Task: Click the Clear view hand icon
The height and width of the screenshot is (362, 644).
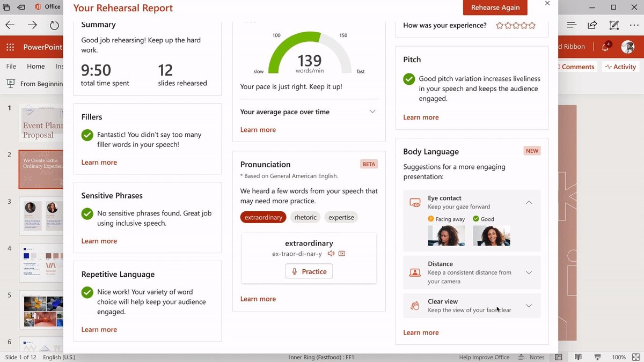Action: (x=415, y=306)
